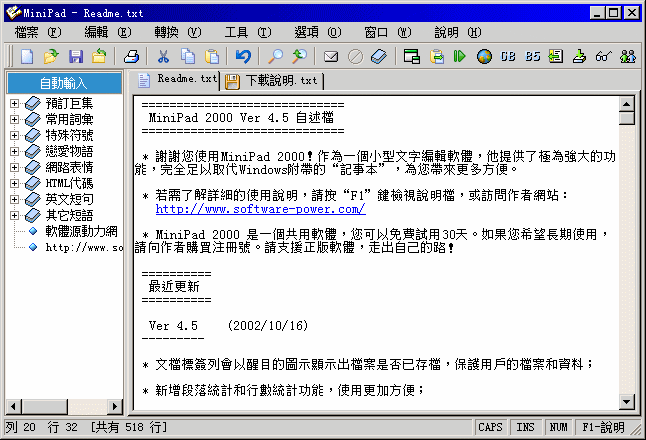Select the http://www.so tree item

click(x=84, y=247)
